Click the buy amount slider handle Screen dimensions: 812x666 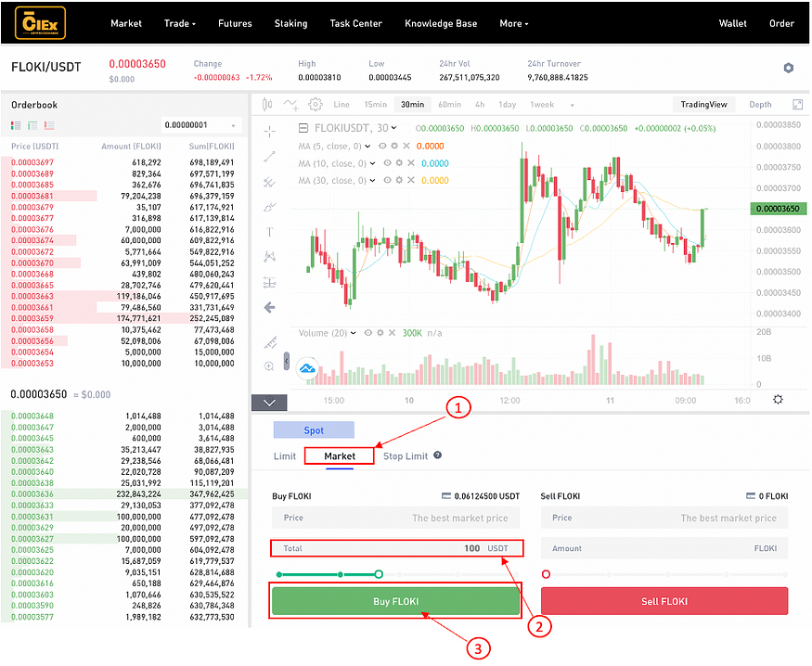coord(379,574)
